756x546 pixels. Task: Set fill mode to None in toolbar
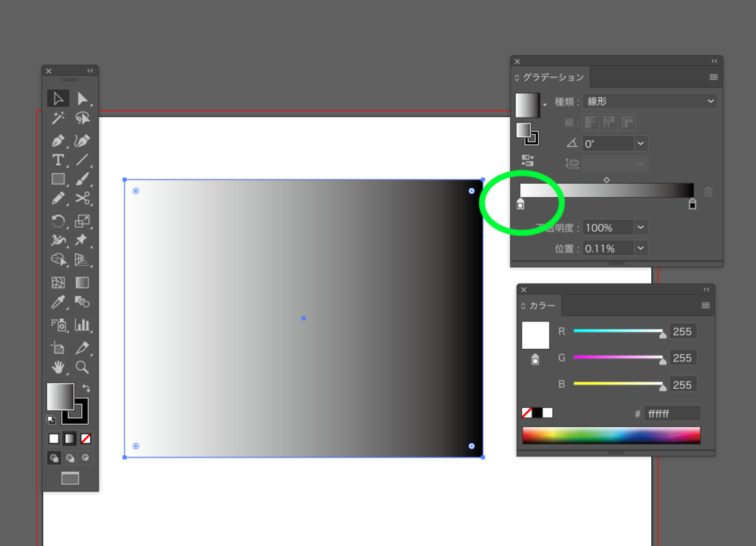[86, 439]
